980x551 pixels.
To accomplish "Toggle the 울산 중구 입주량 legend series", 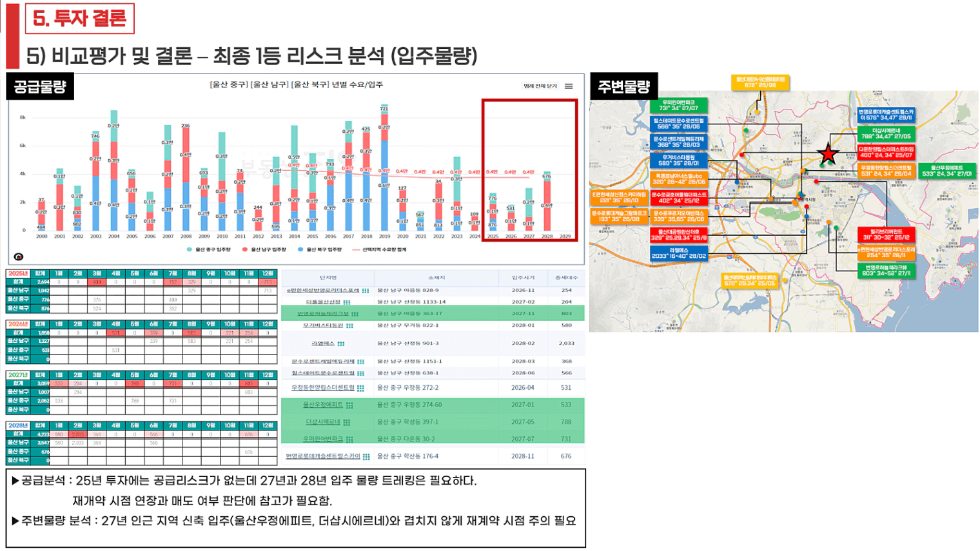I will 210,249.
